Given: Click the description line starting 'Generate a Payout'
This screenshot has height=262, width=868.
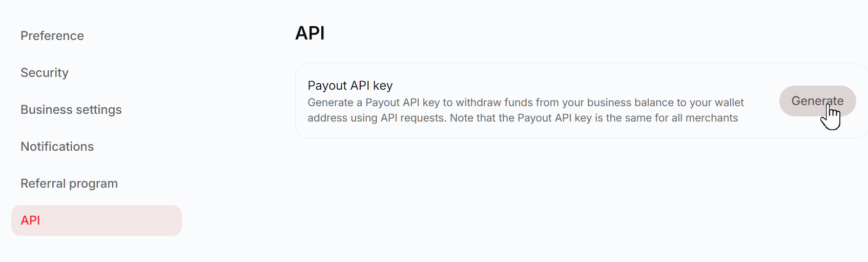Looking at the screenshot, I should 526,103.
